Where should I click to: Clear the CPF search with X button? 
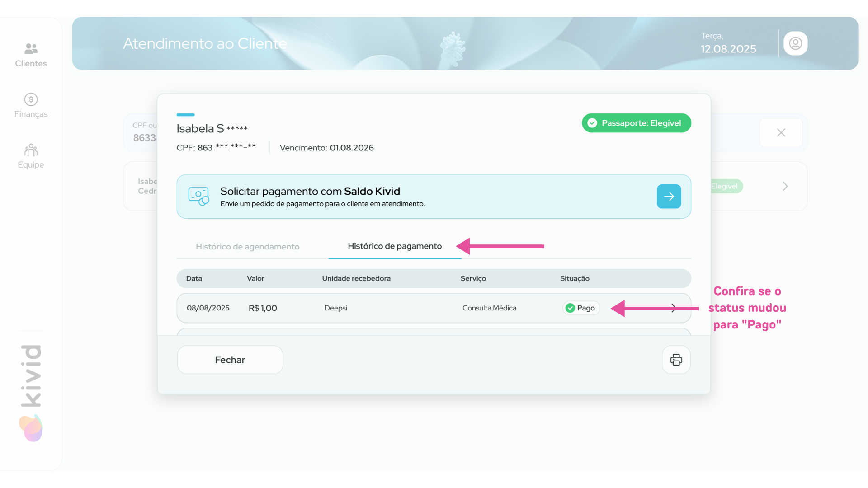[x=781, y=132]
